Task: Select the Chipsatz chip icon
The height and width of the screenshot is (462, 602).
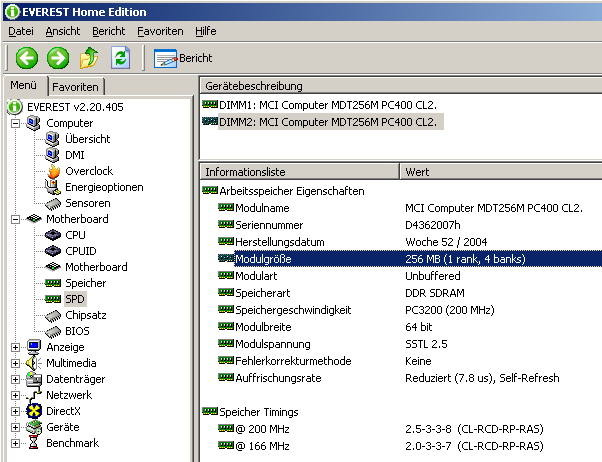Action: tap(53, 316)
